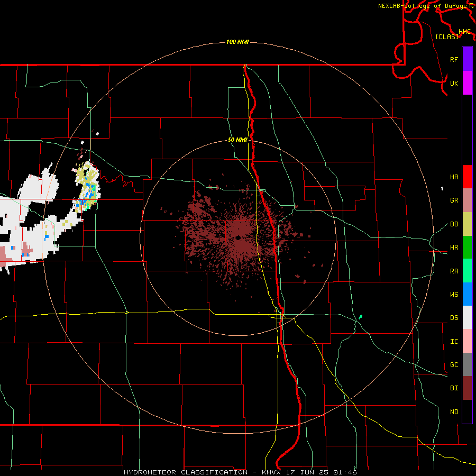Click the NEXLAB-College of DuPage credit text
Image resolution: width=476 pixels, height=476 pixels.
tap(423, 6)
